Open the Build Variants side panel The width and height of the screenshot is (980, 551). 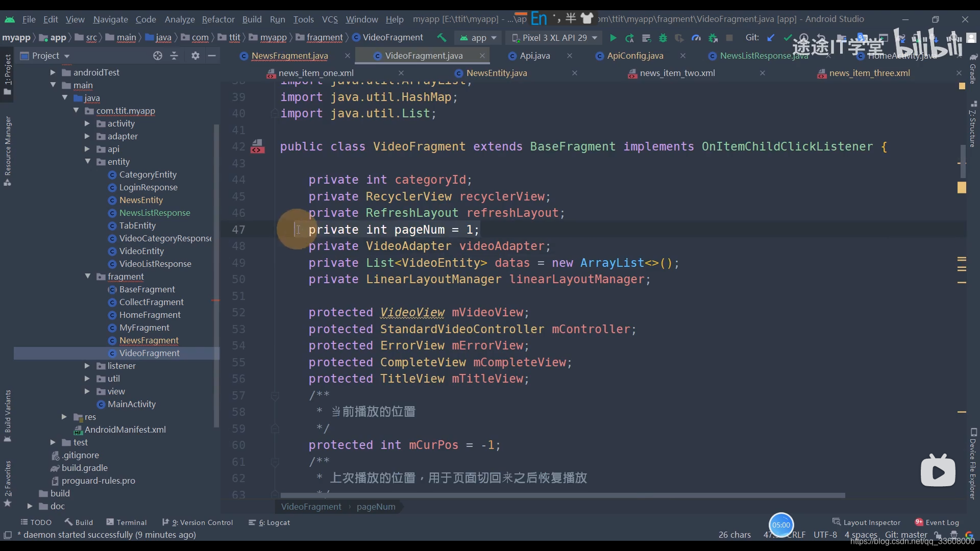pos(7,415)
